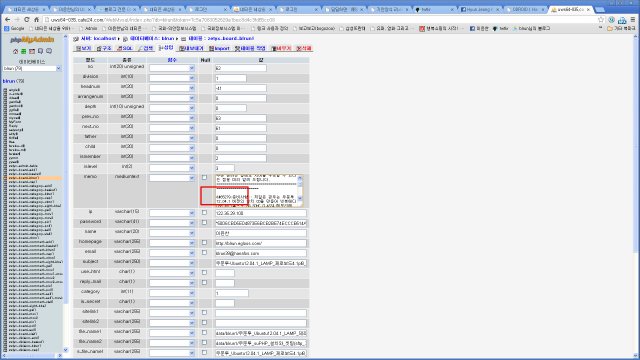Open the phpMyAdmin home icon
The width and height of the screenshot is (640, 360).
tap(16, 51)
